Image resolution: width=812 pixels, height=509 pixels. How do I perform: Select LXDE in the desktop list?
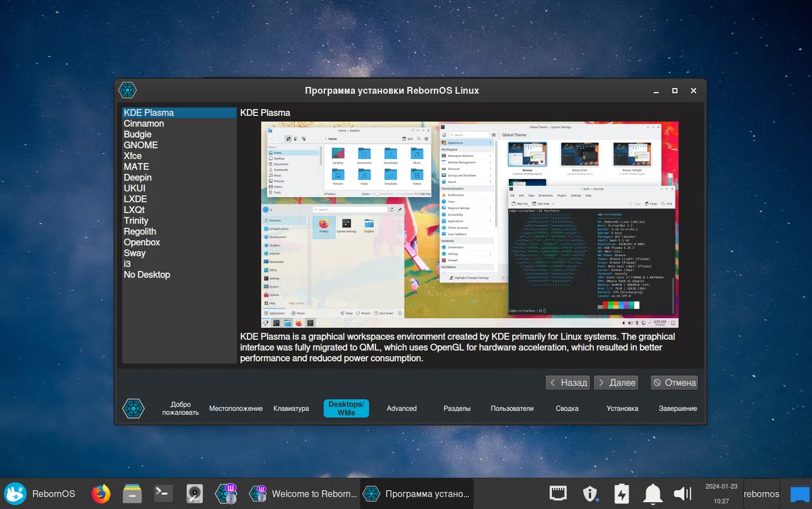click(179, 199)
